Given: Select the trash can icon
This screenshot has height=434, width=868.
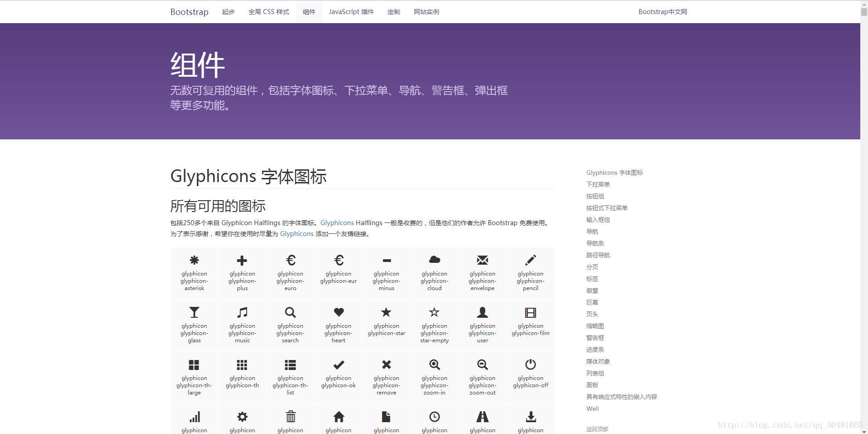Looking at the screenshot, I should click(x=291, y=416).
